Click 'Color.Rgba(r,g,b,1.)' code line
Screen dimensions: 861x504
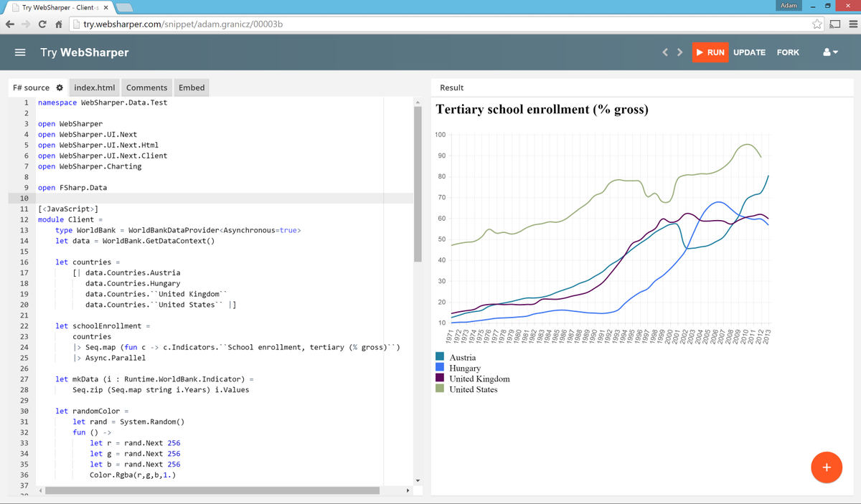[x=133, y=475]
